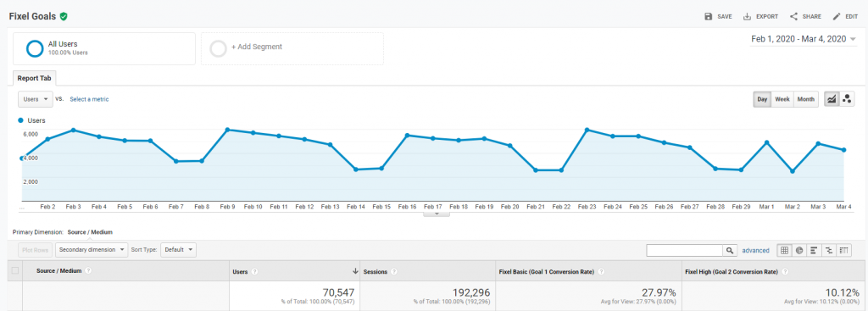Screen dimensions: 868x311
Task: Toggle the select-all rows checkbox
Action: point(15,270)
